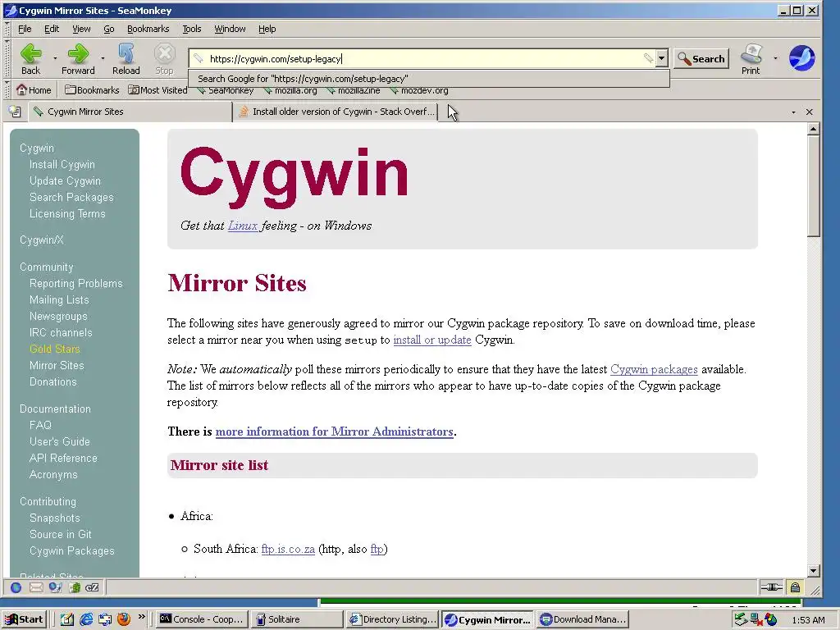Select the Search Google suggestion in autocomplete
The height and width of the screenshot is (630, 840).
[428, 79]
